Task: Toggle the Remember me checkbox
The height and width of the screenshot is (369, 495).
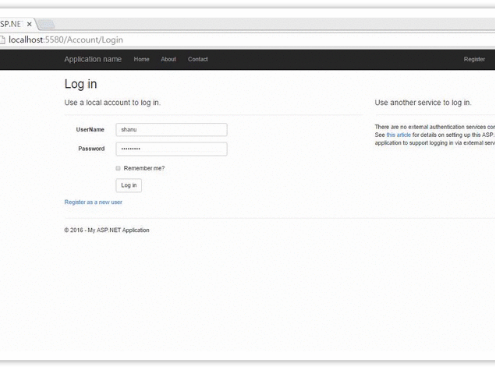Action: pos(118,168)
